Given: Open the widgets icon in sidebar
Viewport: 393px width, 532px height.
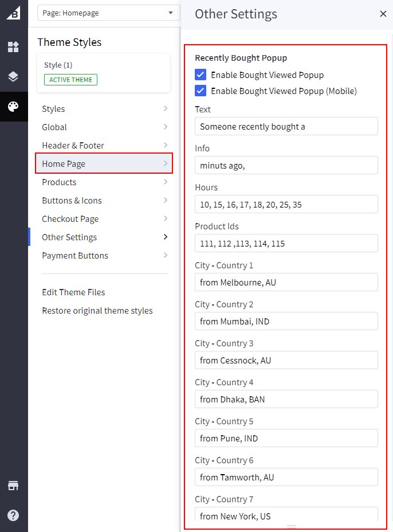Looking at the screenshot, I should coord(13,47).
